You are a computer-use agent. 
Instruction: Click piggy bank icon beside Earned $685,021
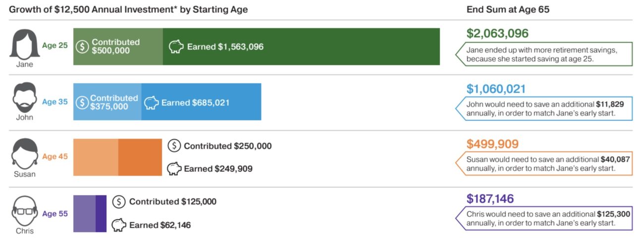151,102
